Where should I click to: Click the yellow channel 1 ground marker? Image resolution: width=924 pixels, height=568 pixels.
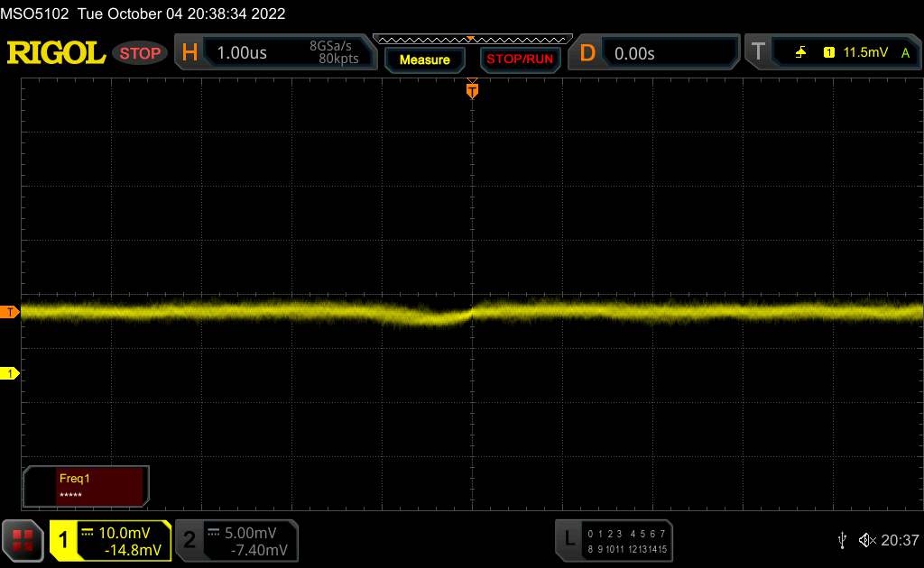9,373
